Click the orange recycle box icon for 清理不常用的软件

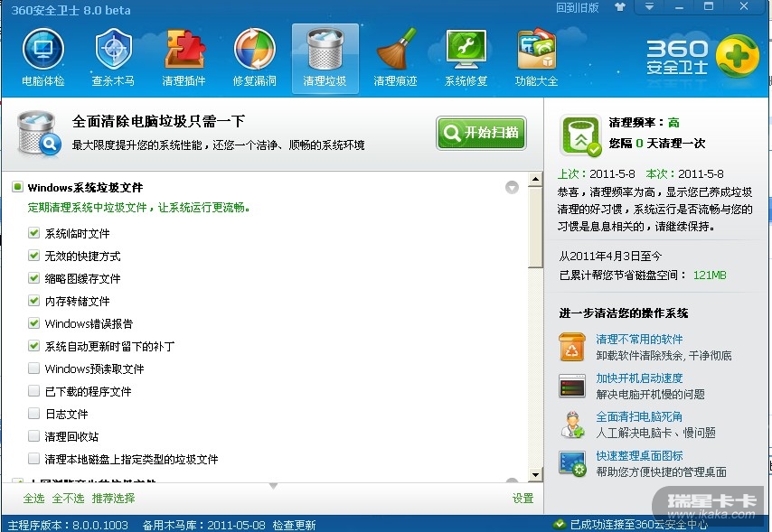click(x=571, y=347)
